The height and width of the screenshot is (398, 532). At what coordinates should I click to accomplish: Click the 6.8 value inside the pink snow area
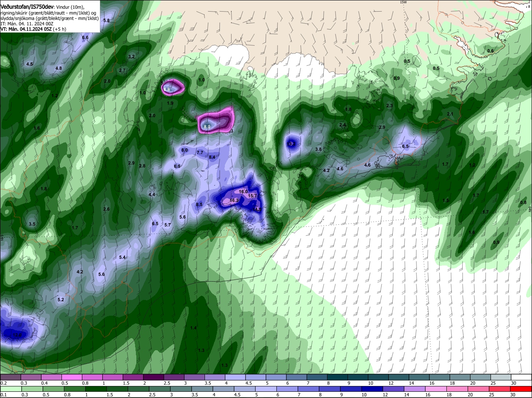point(167,89)
